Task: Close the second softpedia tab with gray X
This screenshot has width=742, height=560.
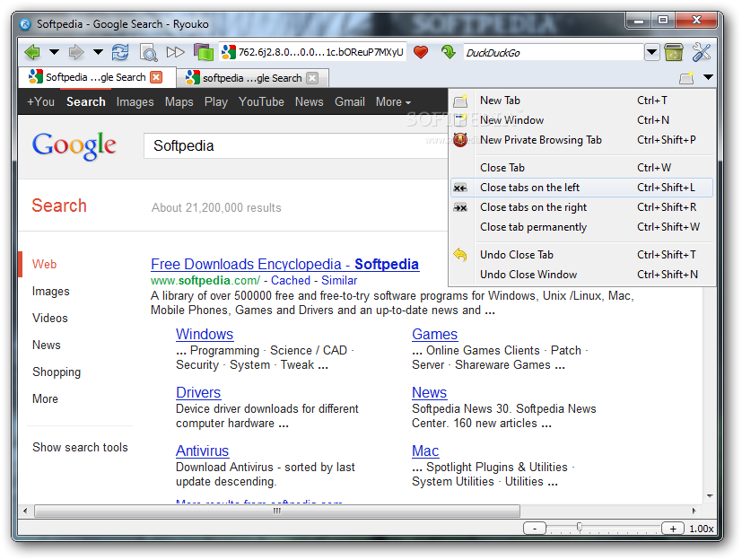Action: coord(312,78)
